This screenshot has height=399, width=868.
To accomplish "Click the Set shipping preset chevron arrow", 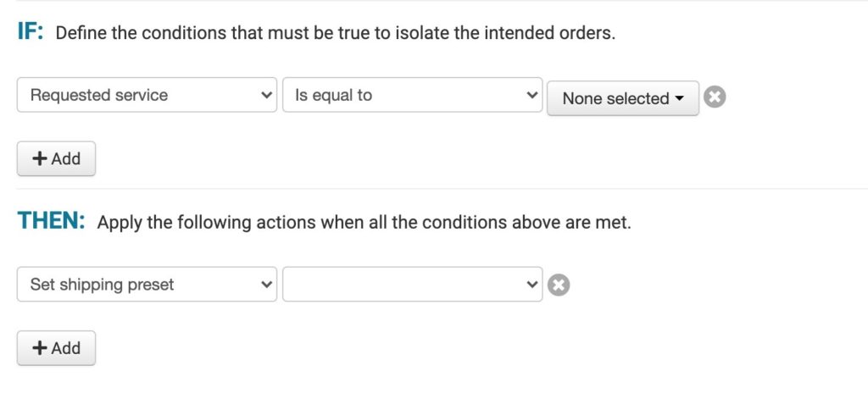I will tap(266, 285).
